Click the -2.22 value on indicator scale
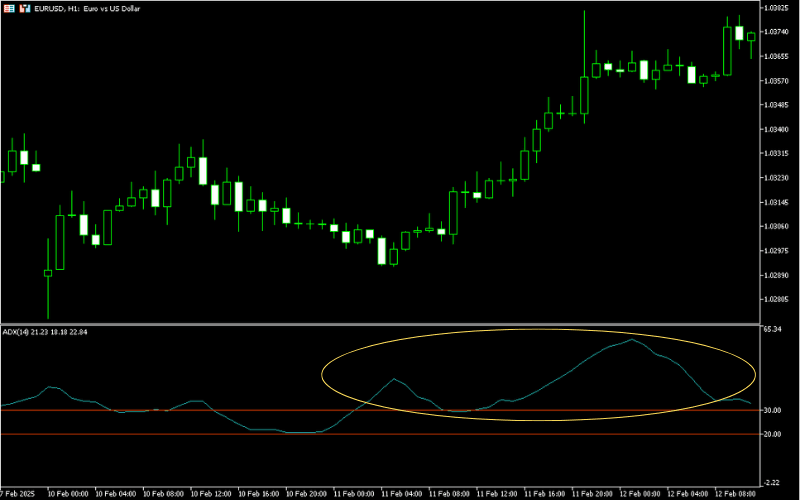The height and width of the screenshot is (500, 800). [772, 482]
